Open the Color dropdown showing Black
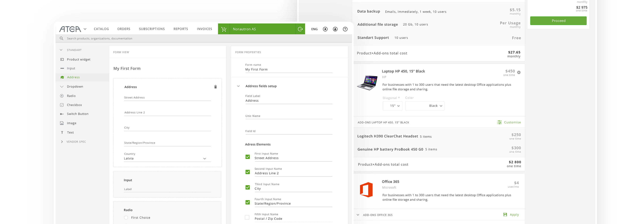The image size is (644, 224). pos(425,106)
